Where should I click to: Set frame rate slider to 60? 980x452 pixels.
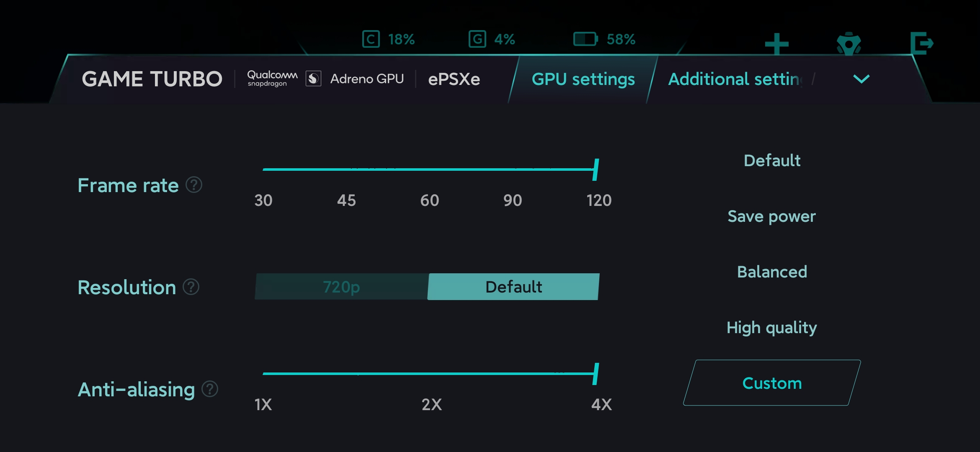[x=429, y=169]
